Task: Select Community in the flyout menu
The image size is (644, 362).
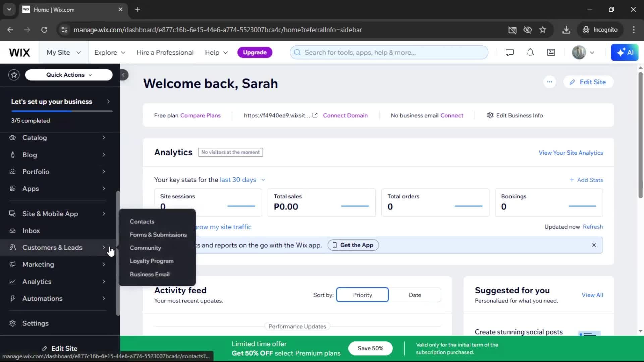Action: tap(146, 248)
